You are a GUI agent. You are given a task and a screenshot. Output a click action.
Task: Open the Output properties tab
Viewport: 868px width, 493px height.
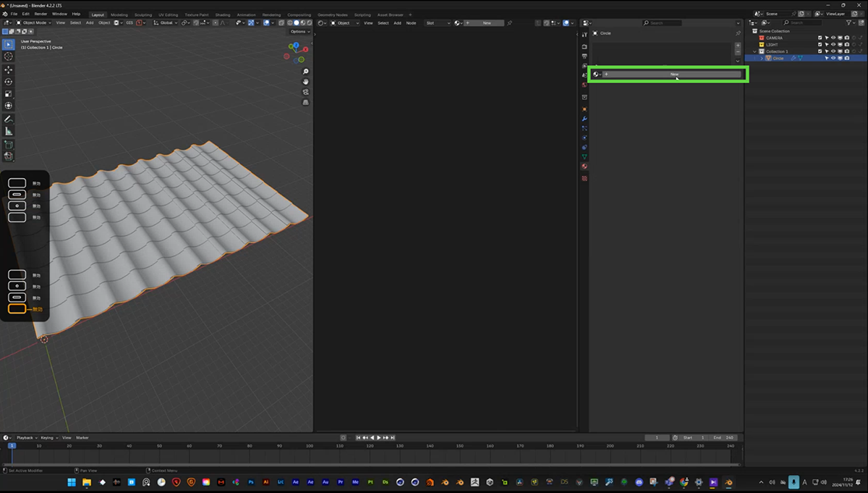[584, 56]
